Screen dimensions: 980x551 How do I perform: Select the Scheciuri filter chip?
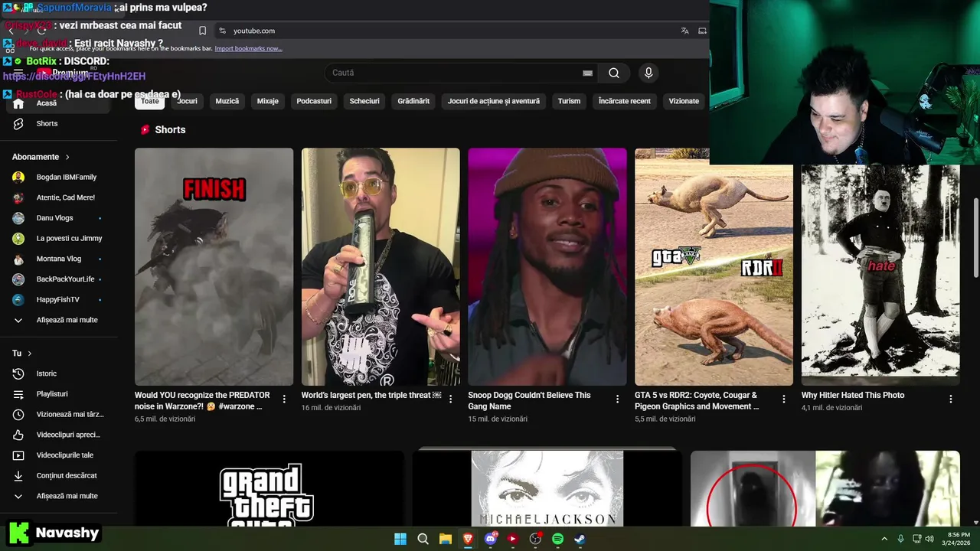tap(364, 101)
